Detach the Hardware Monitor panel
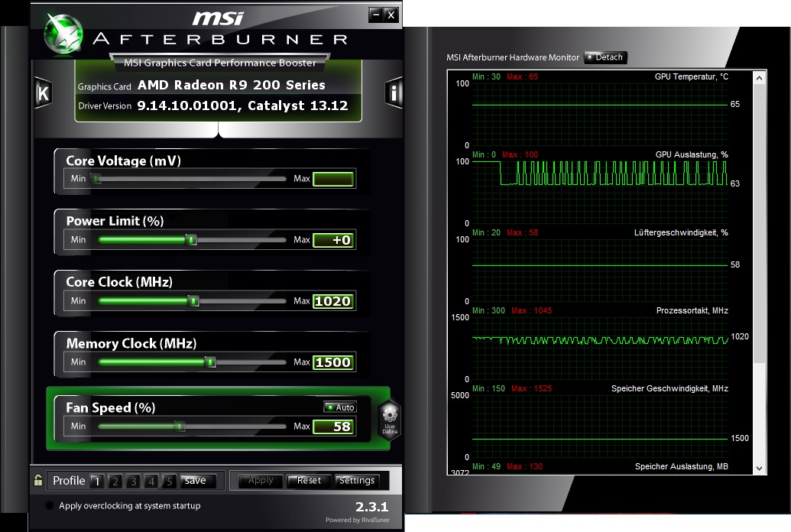Viewport: 791px width, 532px height. tap(605, 57)
